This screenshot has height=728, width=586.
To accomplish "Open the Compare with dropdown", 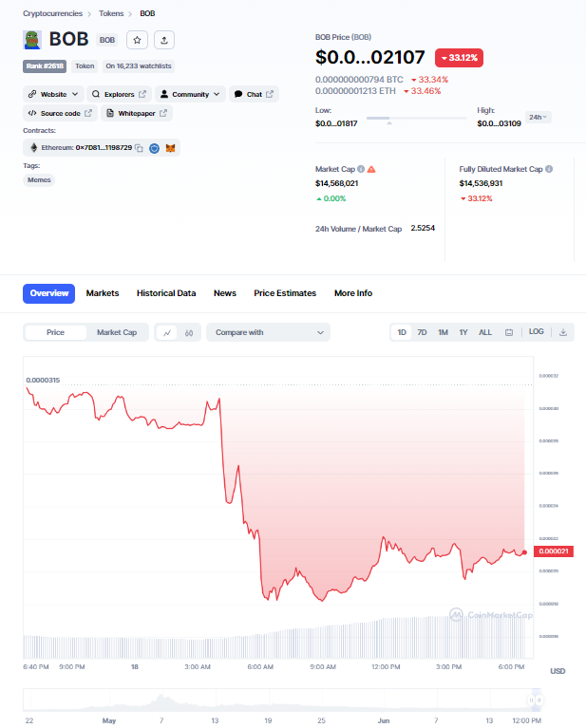I will [x=268, y=332].
